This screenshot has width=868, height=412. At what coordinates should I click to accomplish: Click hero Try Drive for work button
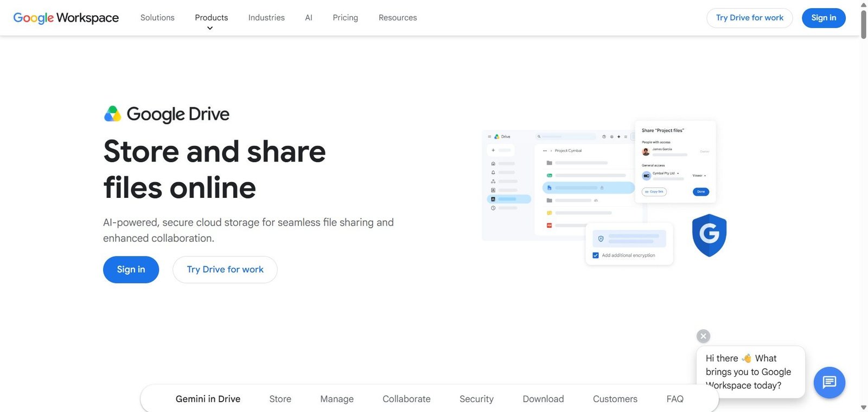pyautogui.click(x=225, y=269)
